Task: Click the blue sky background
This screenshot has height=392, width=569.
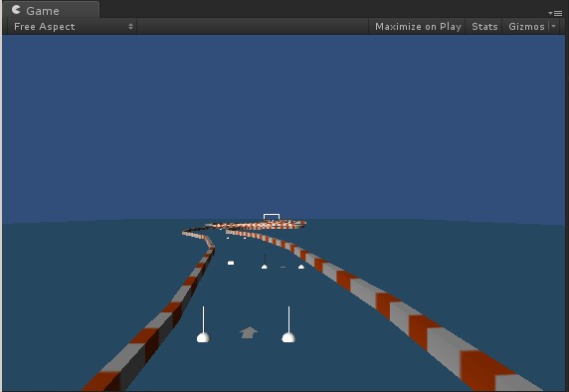Action: pos(284,123)
